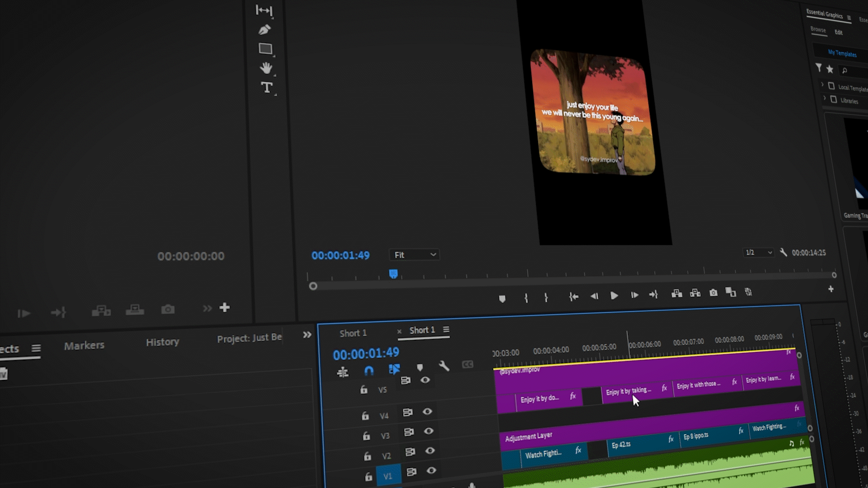868x488 pixels.
Task: Show hidden panel tabs chevron
Action: click(307, 335)
